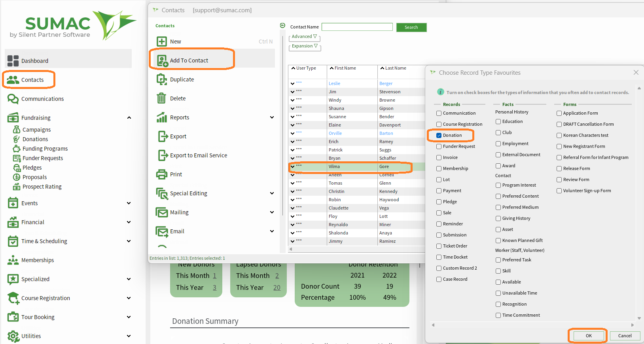644x344 pixels.
Task: Expand the Reports menu arrow
Action: 272,117
